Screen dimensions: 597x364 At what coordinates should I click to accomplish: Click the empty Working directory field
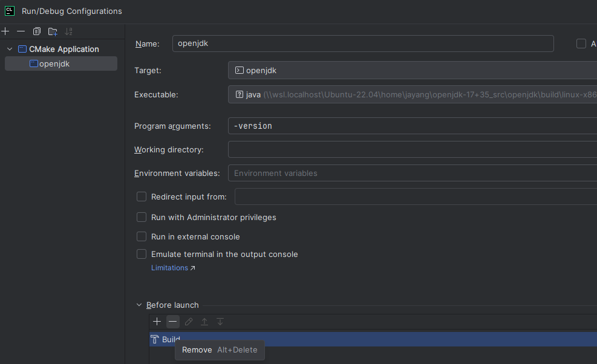point(413,149)
